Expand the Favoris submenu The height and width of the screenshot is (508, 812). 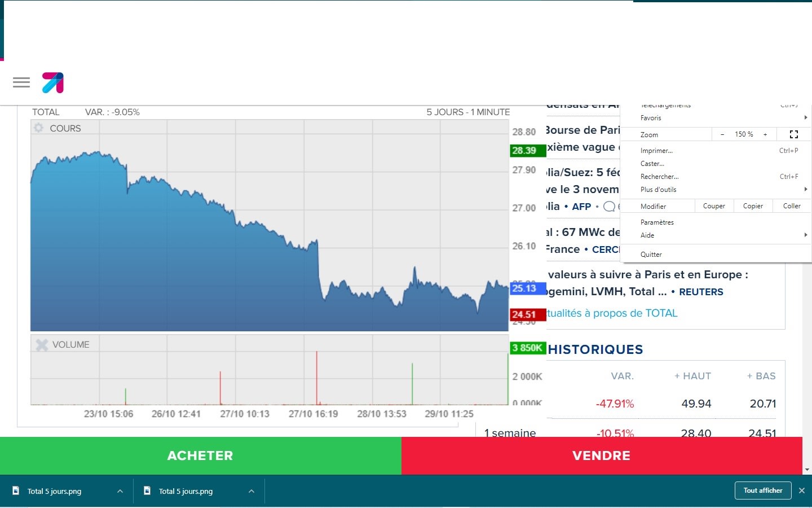pos(715,117)
